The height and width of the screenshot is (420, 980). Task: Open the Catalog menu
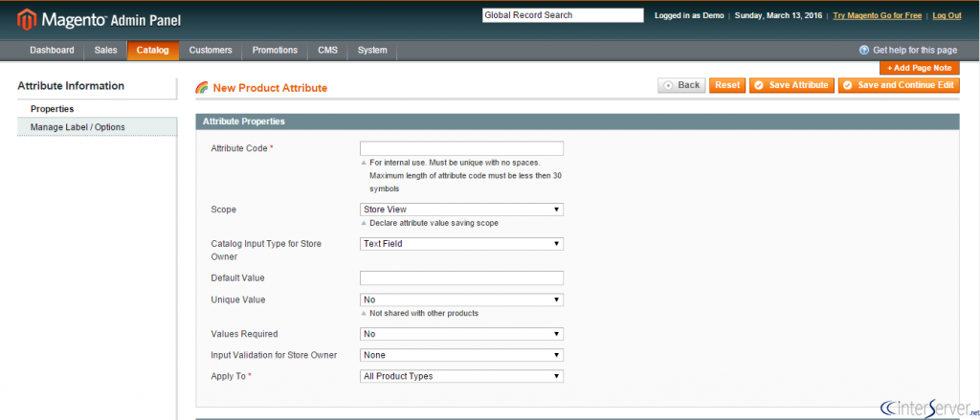coord(152,51)
